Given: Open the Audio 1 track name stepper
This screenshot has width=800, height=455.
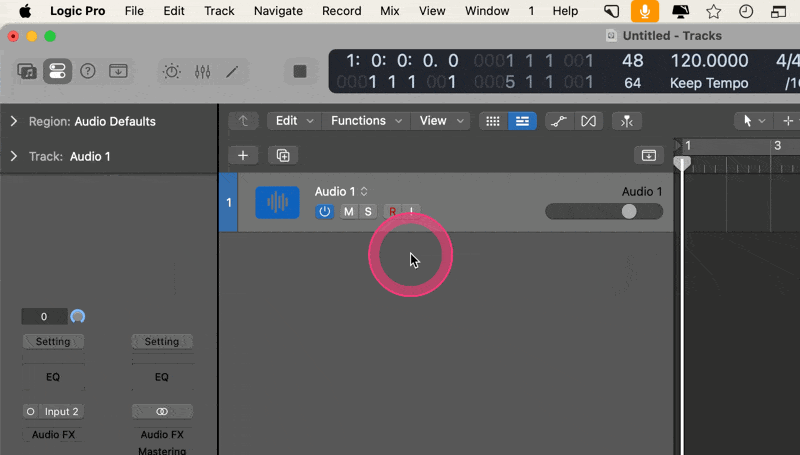Looking at the screenshot, I should [364, 191].
